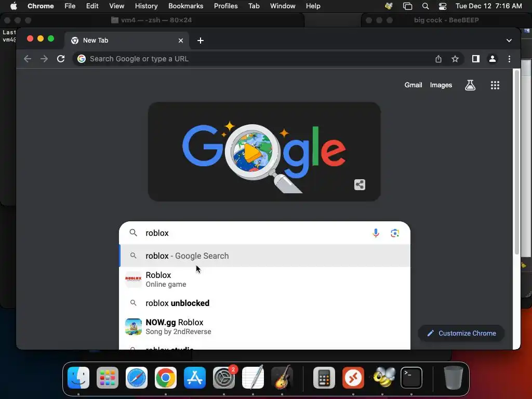Open Control Center in the menu bar
Viewport: 532px width, 399px height.
[x=443, y=6]
